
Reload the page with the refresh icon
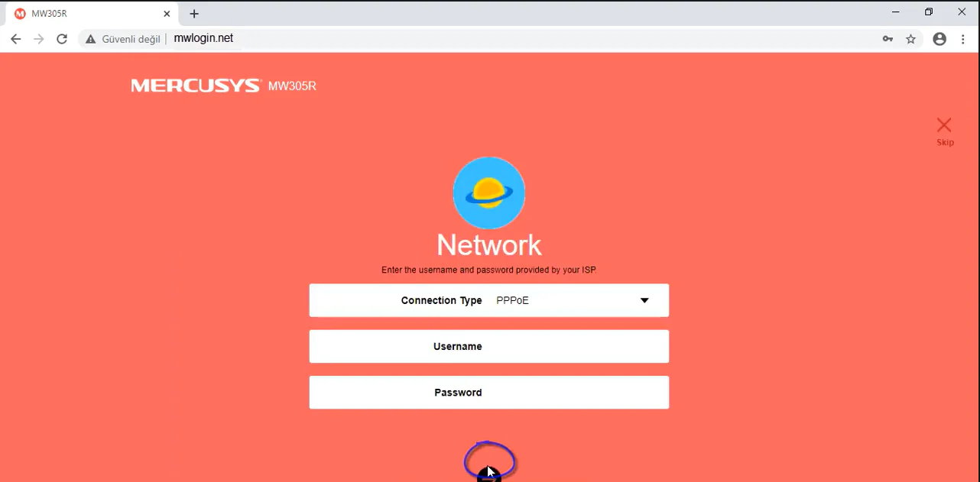point(62,38)
